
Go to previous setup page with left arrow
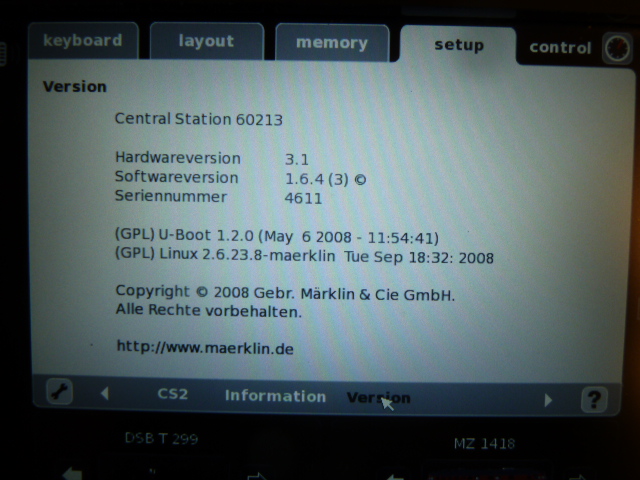[x=105, y=393]
